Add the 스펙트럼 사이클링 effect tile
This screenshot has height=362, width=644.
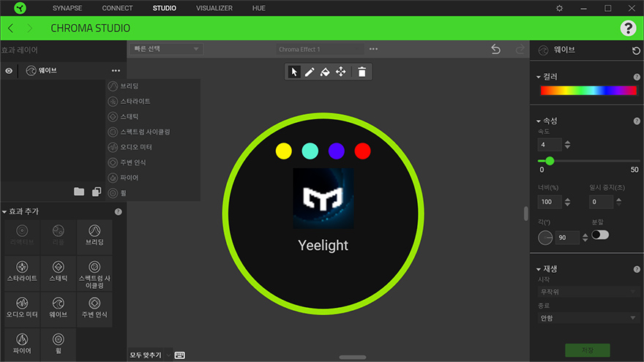pos(94,273)
